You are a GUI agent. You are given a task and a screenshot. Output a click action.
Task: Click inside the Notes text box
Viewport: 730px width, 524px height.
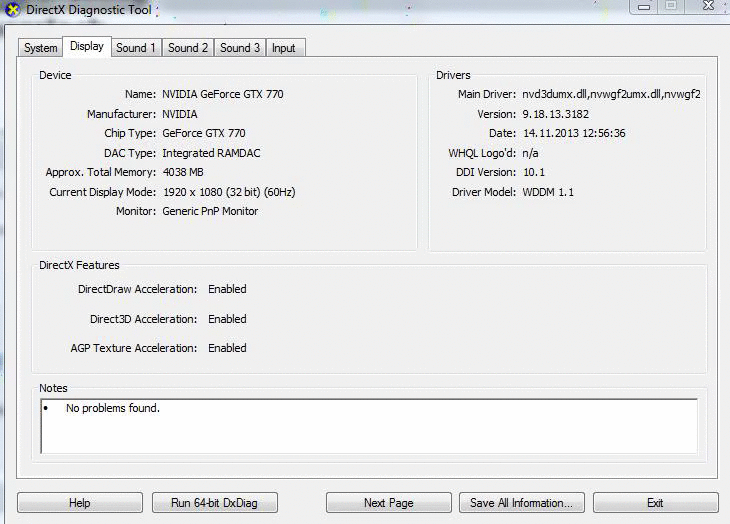click(369, 426)
